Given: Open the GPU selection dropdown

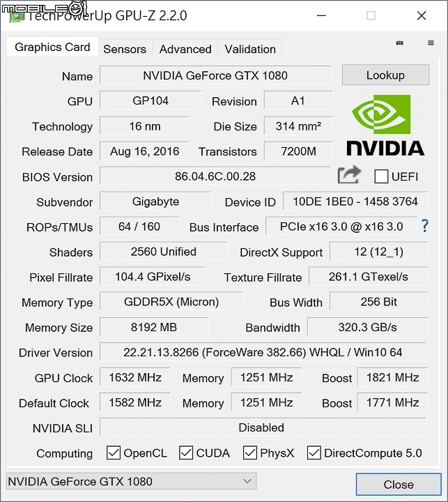Looking at the screenshot, I should point(131,481).
